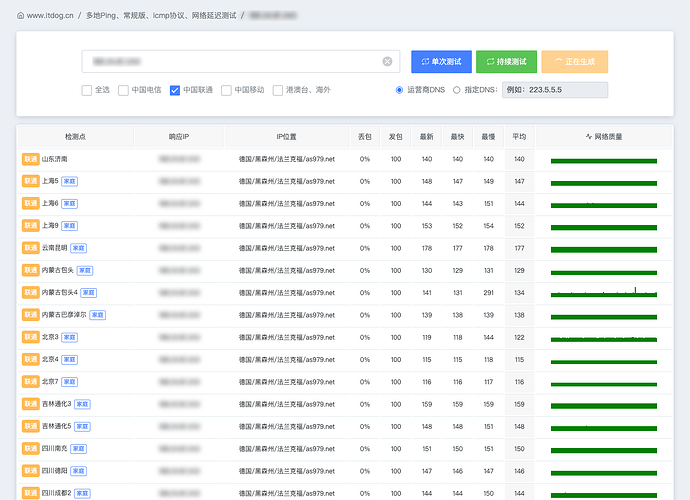690x500 pixels.
Task: Click the 家庭 tag beside 内蒙古包头4
Action: [88, 293]
